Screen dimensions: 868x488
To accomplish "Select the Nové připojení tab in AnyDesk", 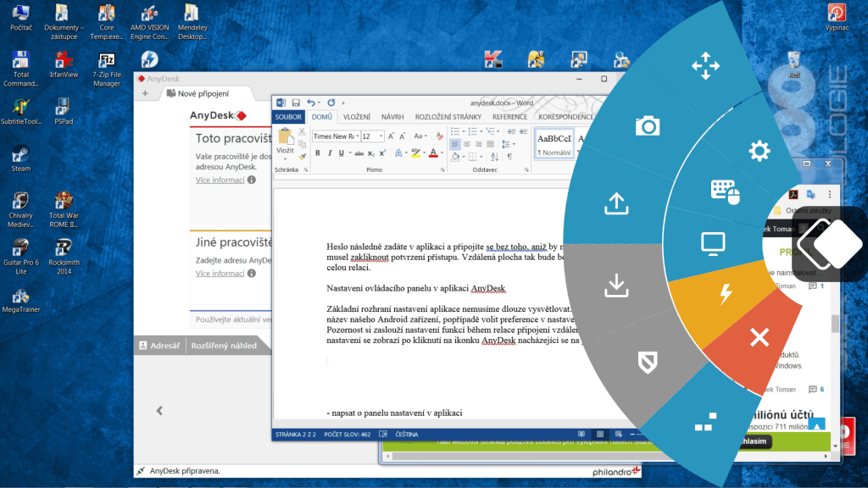I will tap(203, 93).
